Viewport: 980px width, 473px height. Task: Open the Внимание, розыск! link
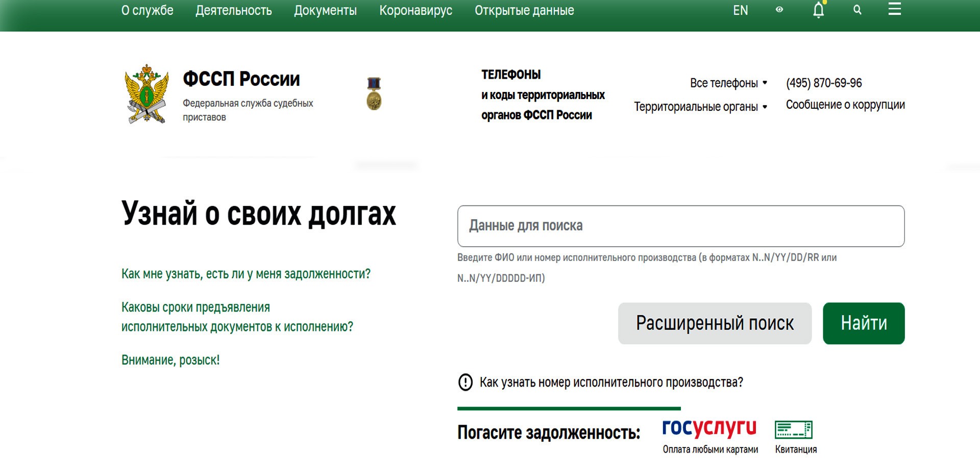(x=170, y=360)
